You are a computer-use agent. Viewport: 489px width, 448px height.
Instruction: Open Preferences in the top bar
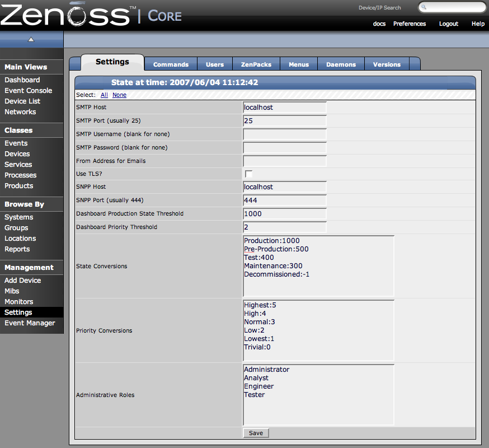click(410, 24)
